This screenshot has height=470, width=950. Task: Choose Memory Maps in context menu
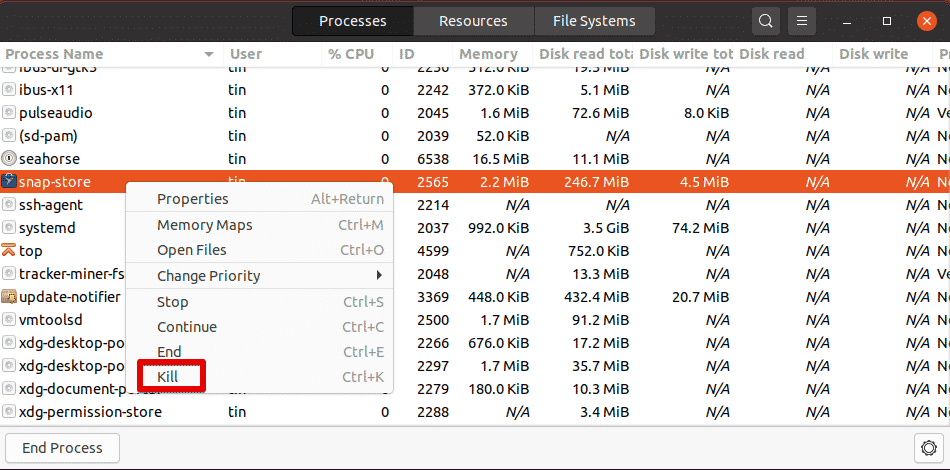[x=204, y=225]
